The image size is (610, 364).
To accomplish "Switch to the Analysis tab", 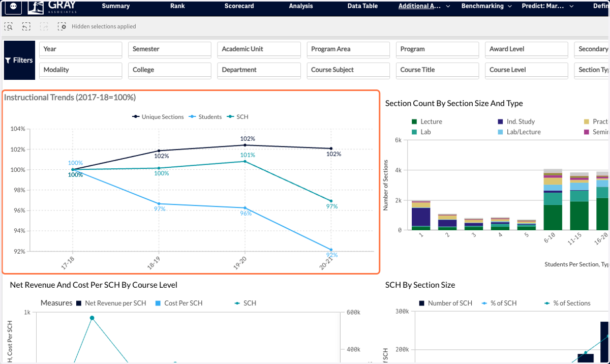I will tap(301, 6).
